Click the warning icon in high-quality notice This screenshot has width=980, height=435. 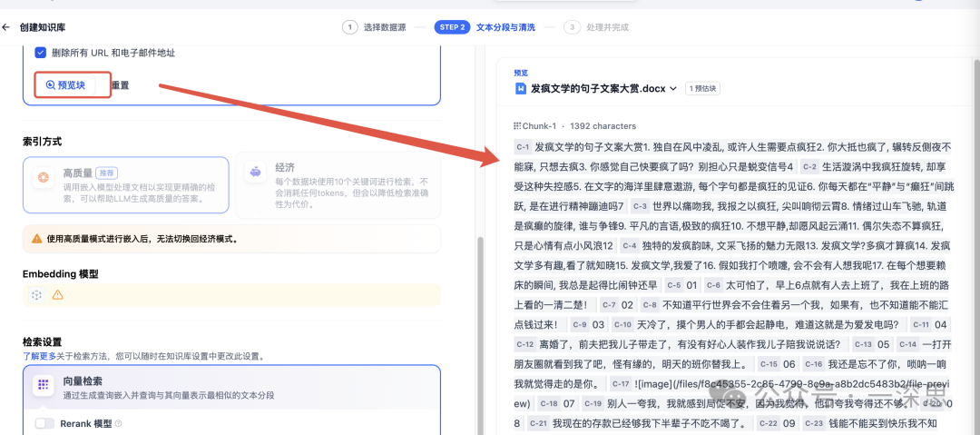(x=37, y=239)
